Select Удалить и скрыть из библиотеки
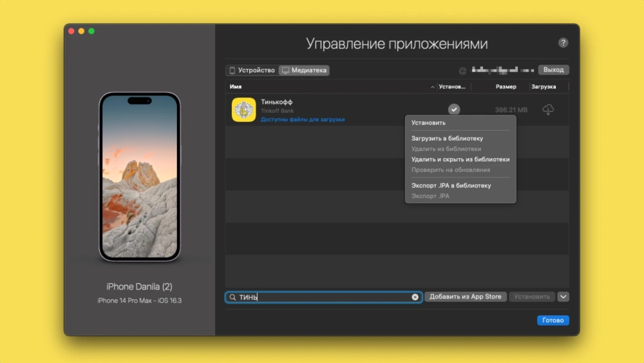The image size is (644, 363). tap(460, 159)
